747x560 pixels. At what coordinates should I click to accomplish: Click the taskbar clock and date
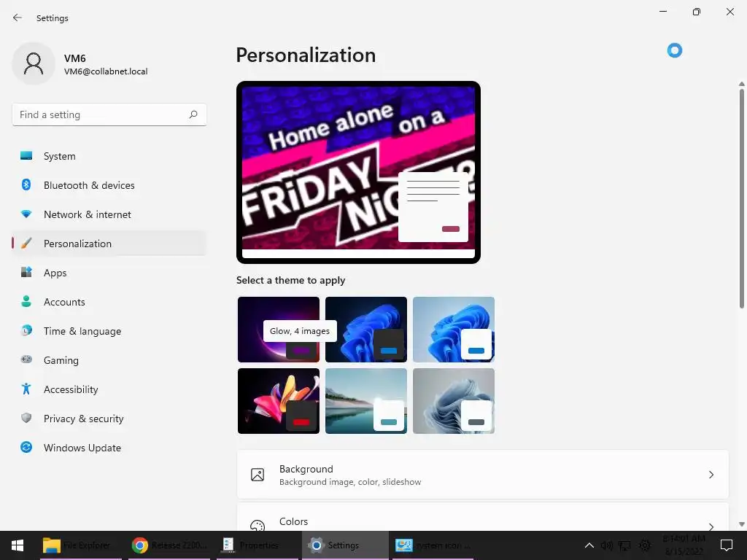tap(684, 545)
